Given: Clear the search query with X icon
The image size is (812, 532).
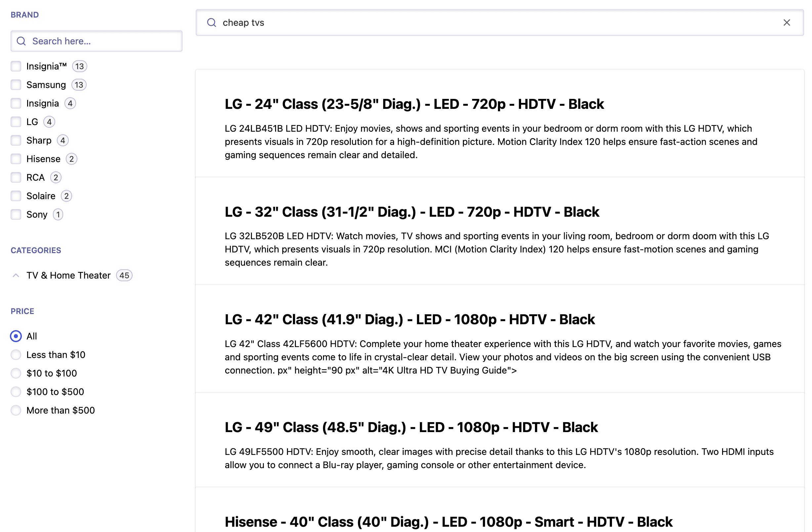Looking at the screenshot, I should [x=787, y=22].
